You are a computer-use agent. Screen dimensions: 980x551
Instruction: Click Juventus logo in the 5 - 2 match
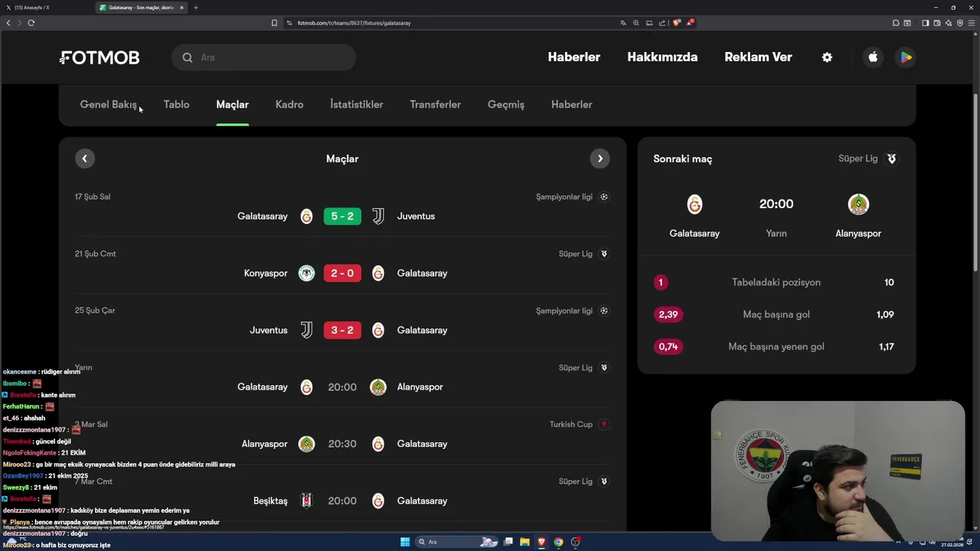378,217
